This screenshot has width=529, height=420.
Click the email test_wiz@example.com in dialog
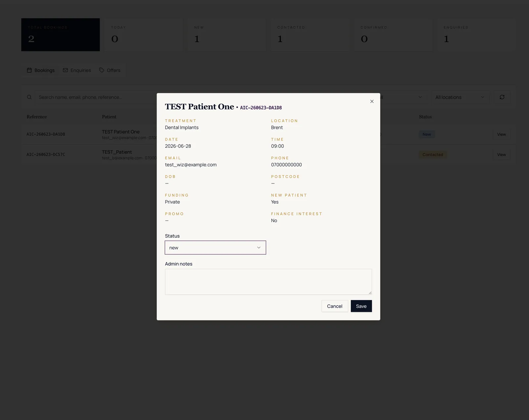(x=191, y=165)
